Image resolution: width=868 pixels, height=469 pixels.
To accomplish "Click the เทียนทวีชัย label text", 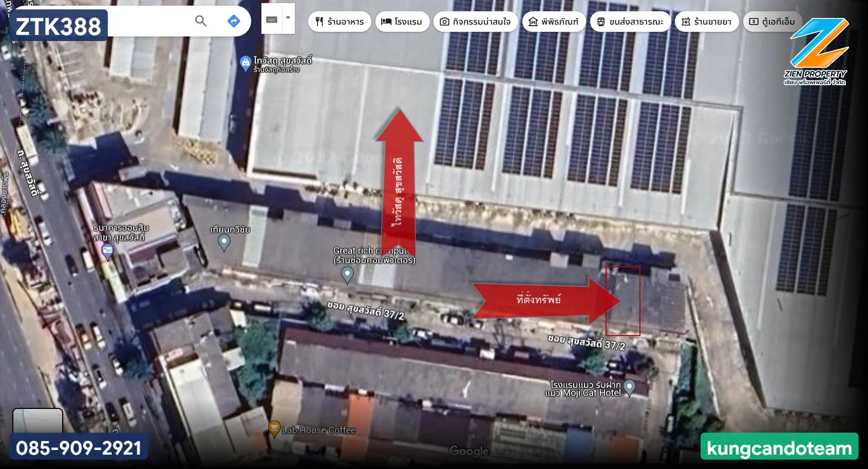I will pyautogui.click(x=230, y=229).
